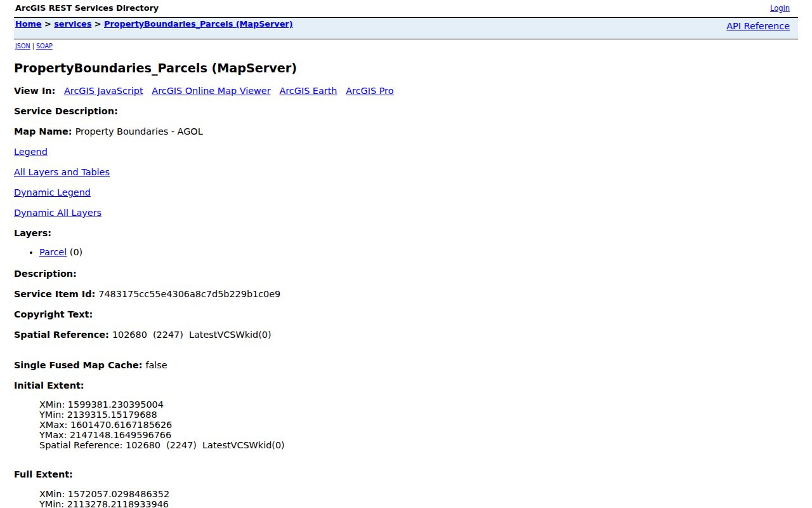
Task: Click the Map Name value Property Boundaries - AGOL
Action: pyautogui.click(x=139, y=131)
